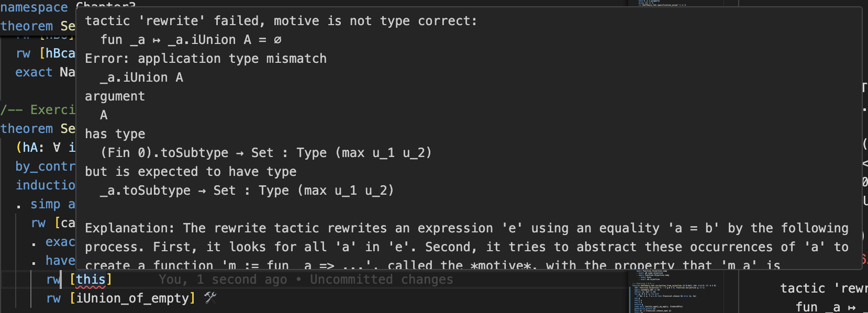The image size is (868, 313).
Task: Click the 'namespace' keyword on the top line
Action: coord(34,7)
